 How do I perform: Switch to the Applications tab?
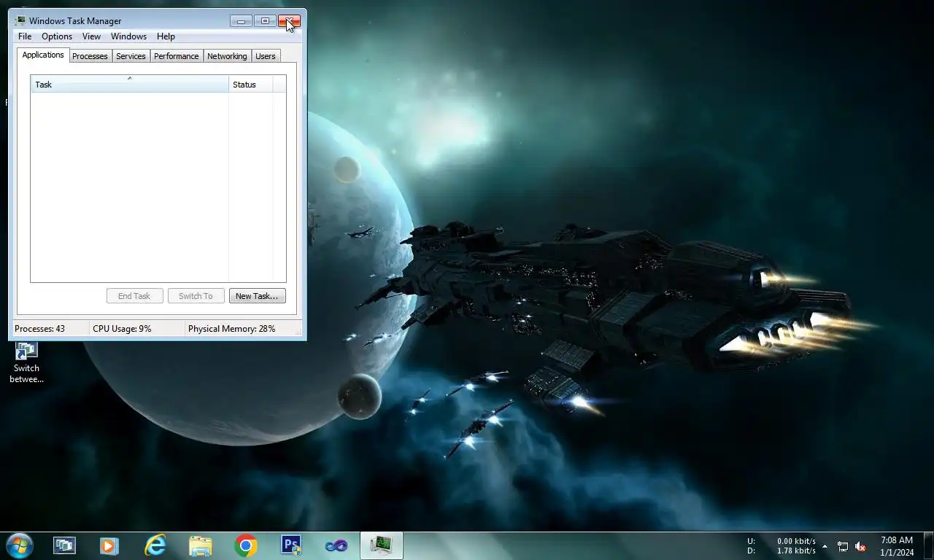43,55
